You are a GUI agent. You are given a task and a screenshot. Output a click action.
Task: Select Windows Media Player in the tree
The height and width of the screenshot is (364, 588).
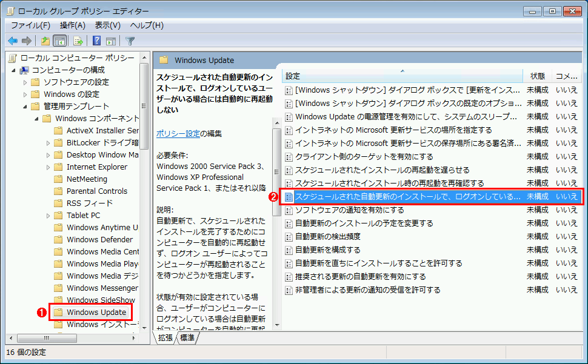pos(102,264)
